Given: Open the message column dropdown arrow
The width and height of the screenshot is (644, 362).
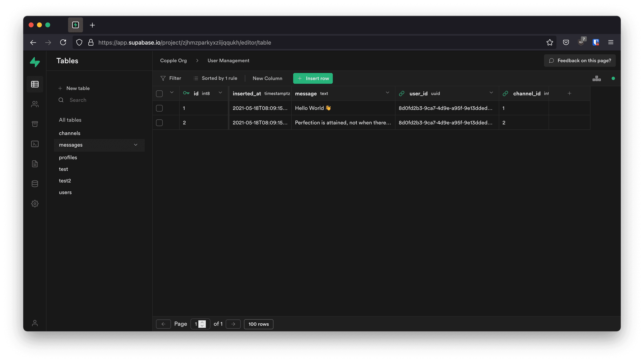Looking at the screenshot, I should tap(388, 93).
